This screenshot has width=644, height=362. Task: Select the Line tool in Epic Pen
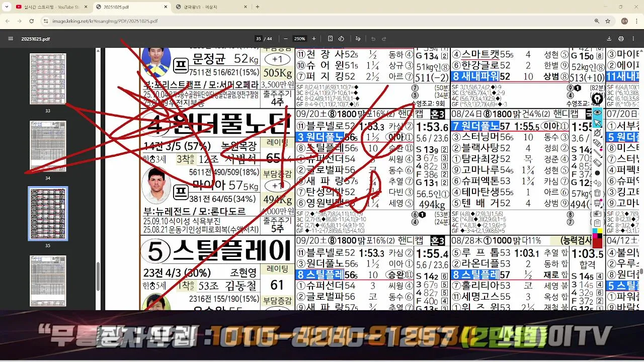(x=597, y=153)
